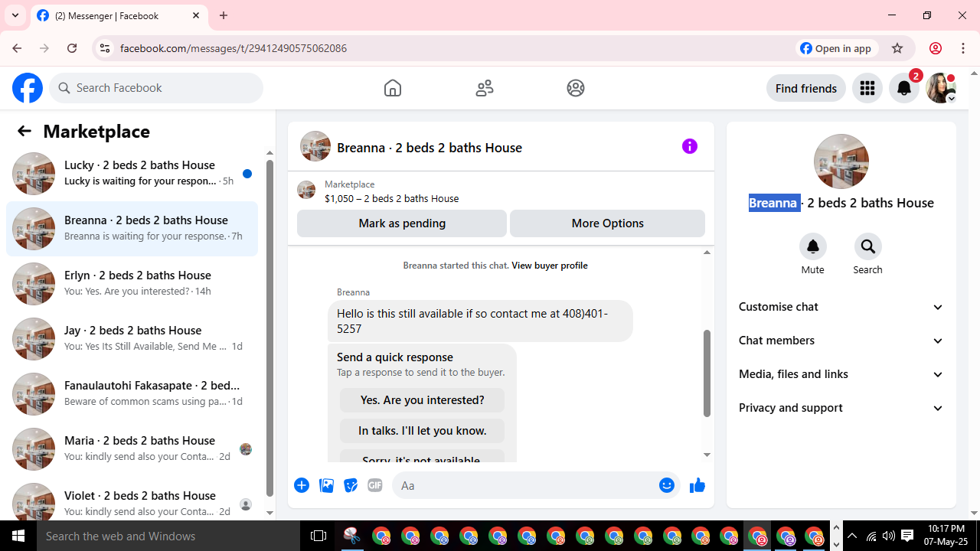Viewport: 980px width, 551px height.
Task: Bookmark this page star icon
Action: coord(897,48)
